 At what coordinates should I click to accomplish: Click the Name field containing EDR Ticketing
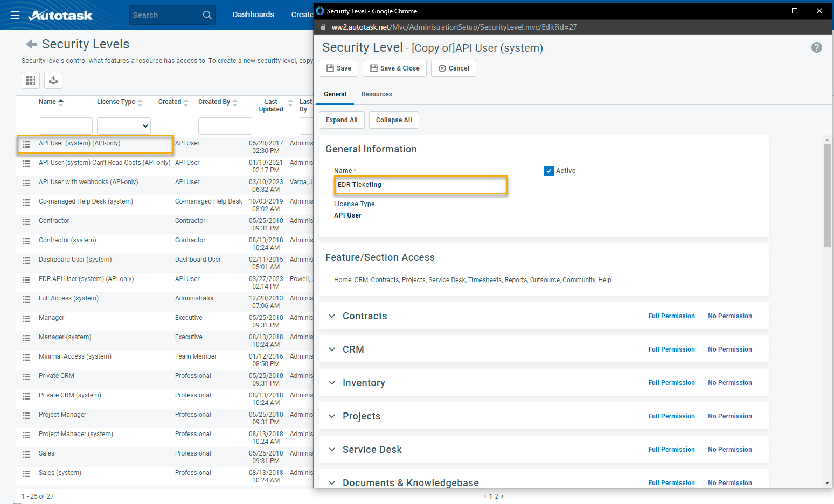click(x=421, y=185)
